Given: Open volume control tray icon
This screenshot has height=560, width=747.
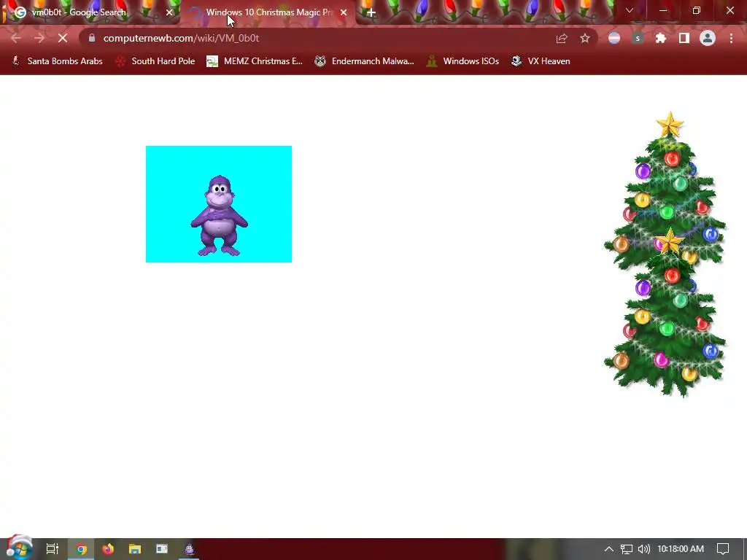Looking at the screenshot, I should click(643, 549).
